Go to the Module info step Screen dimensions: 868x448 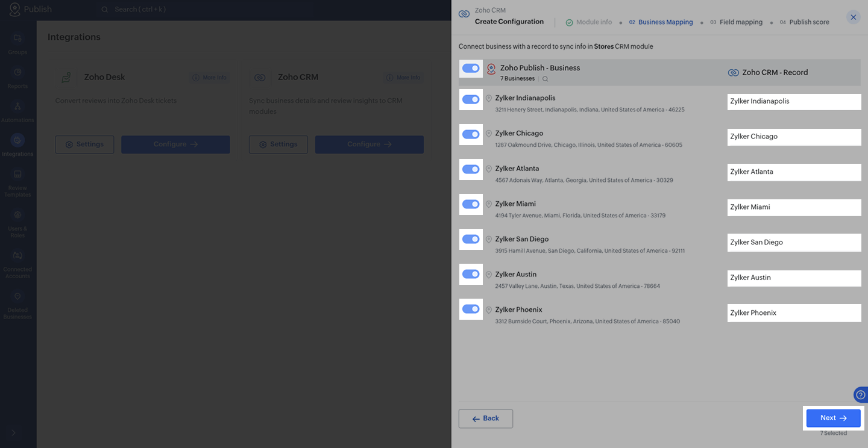click(x=589, y=22)
